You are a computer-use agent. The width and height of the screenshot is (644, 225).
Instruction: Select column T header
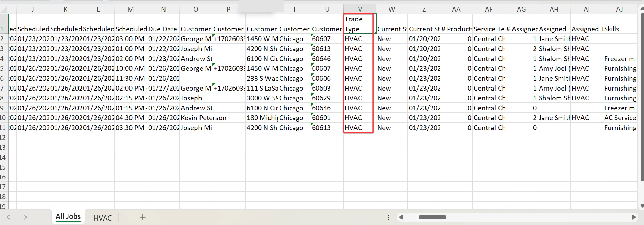(x=294, y=9)
